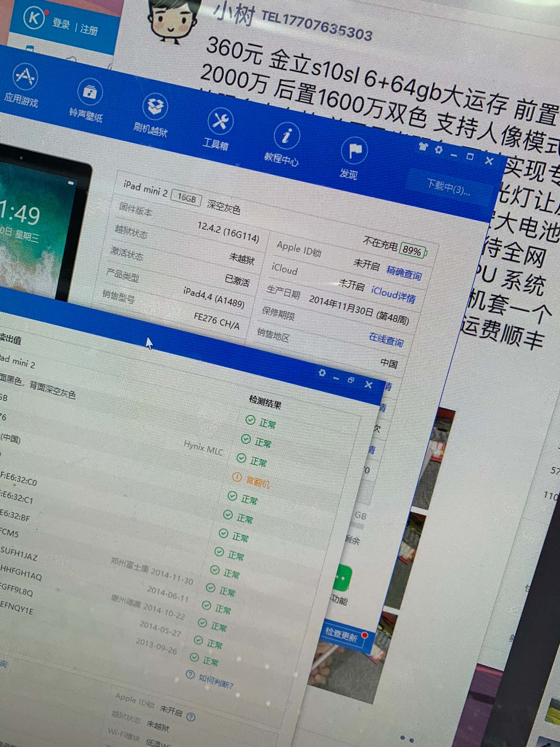The width and height of the screenshot is (560, 747).
Task: Click the 89% battery indicator
Action: click(413, 250)
